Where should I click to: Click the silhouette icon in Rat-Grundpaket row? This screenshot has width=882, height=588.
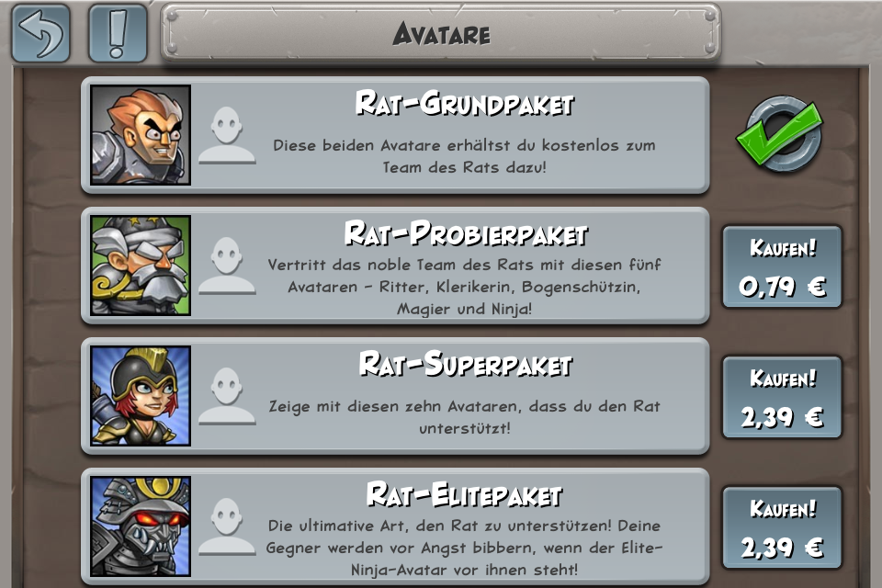[x=227, y=135]
